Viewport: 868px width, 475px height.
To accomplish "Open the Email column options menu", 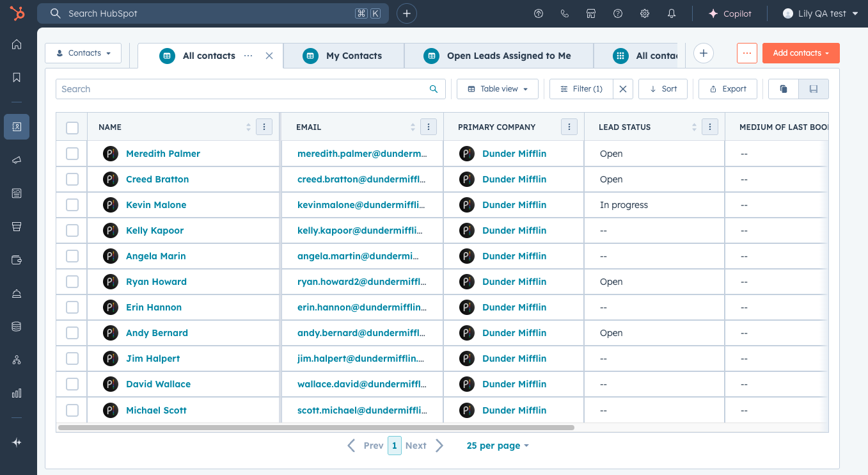I will coord(429,127).
